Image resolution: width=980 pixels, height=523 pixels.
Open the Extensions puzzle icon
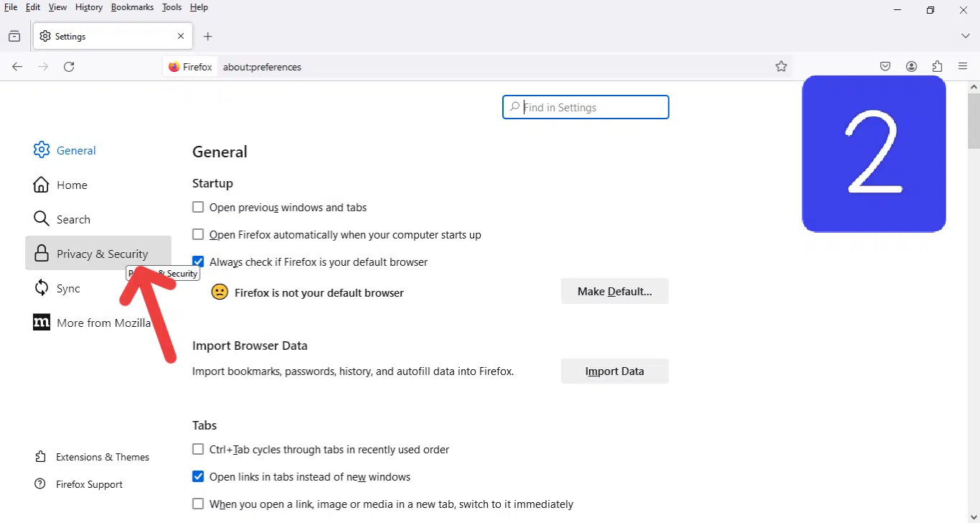pos(937,67)
